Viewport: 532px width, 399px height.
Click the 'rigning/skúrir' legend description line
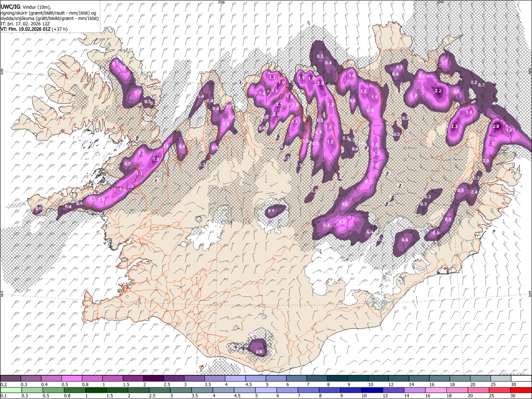point(48,13)
